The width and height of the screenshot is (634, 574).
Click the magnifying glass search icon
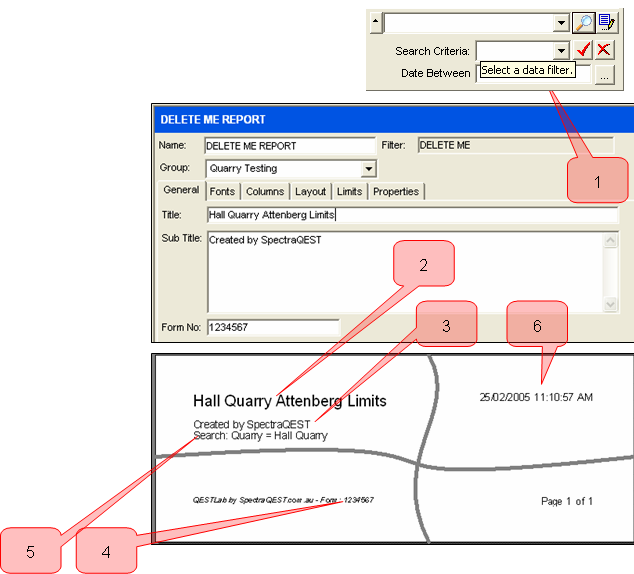[x=583, y=22]
